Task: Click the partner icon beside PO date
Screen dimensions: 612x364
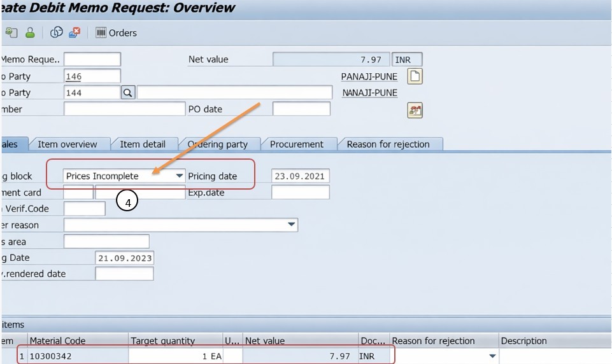Action: point(415,110)
